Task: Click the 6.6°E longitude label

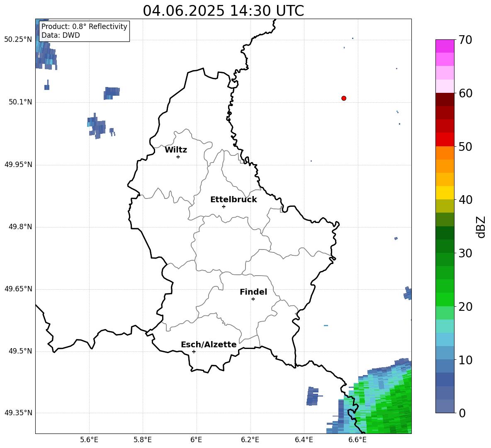Action: (357, 440)
